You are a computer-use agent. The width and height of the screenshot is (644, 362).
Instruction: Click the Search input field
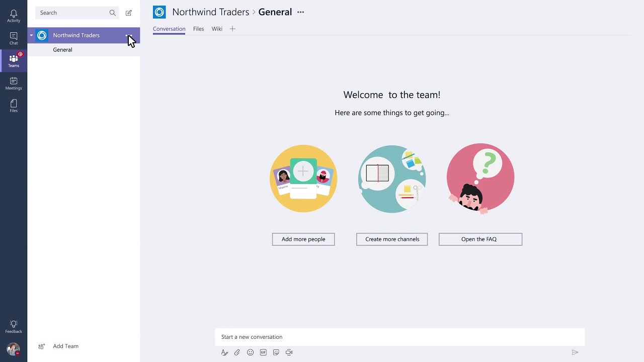(77, 13)
